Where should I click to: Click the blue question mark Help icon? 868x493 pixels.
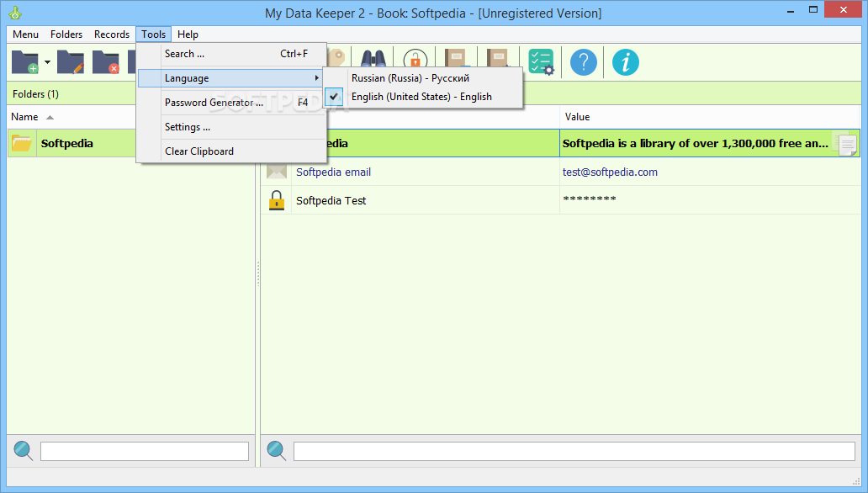point(584,62)
